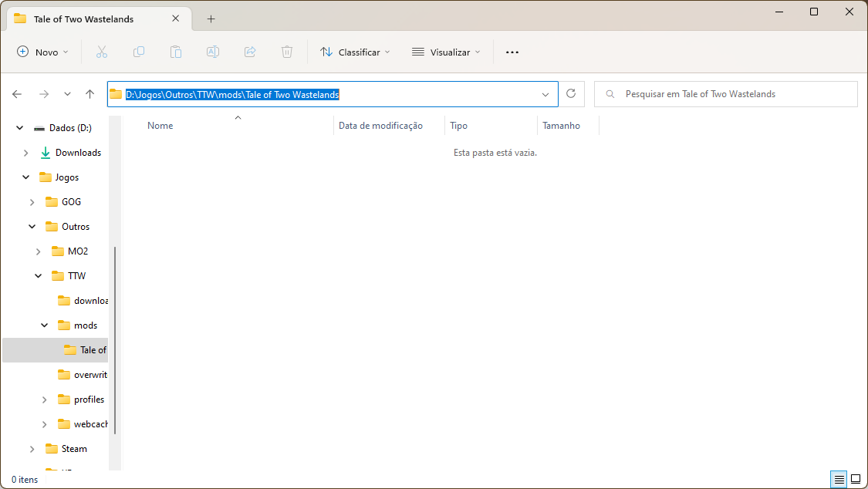Click the Share icon

250,52
